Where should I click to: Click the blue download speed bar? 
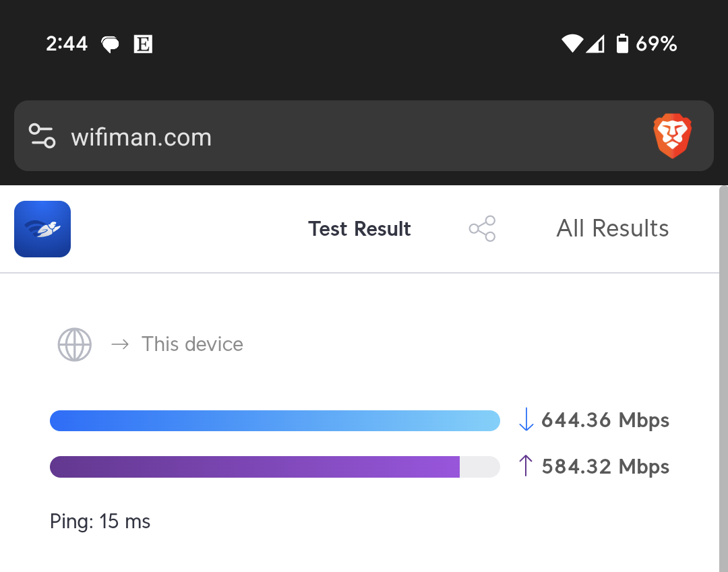point(275,421)
